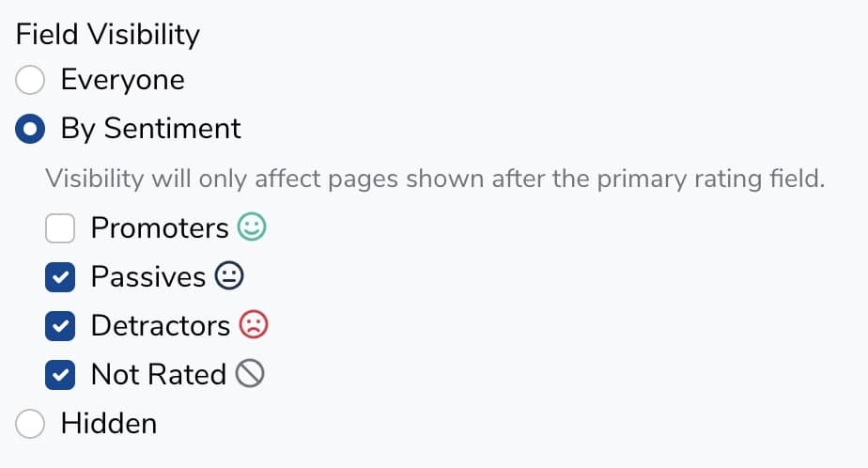
Task: Click the neutral face Passives icon
Action: [229, 276]
